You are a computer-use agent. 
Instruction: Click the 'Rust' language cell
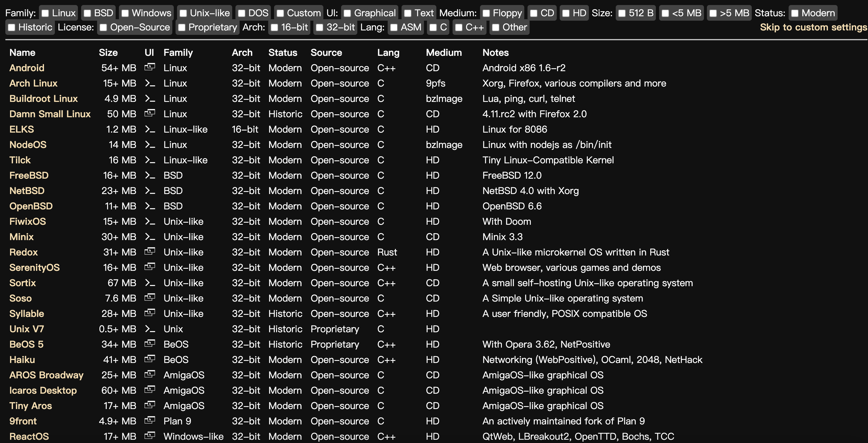387,252
